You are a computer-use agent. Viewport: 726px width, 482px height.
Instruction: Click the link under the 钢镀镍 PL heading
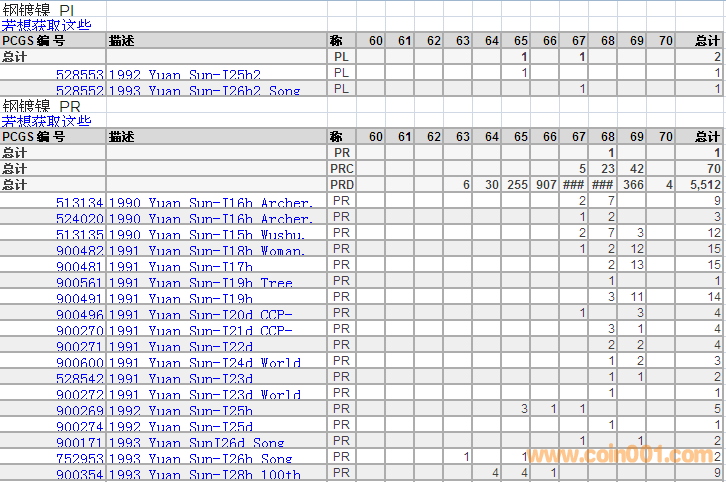(46, 25)
